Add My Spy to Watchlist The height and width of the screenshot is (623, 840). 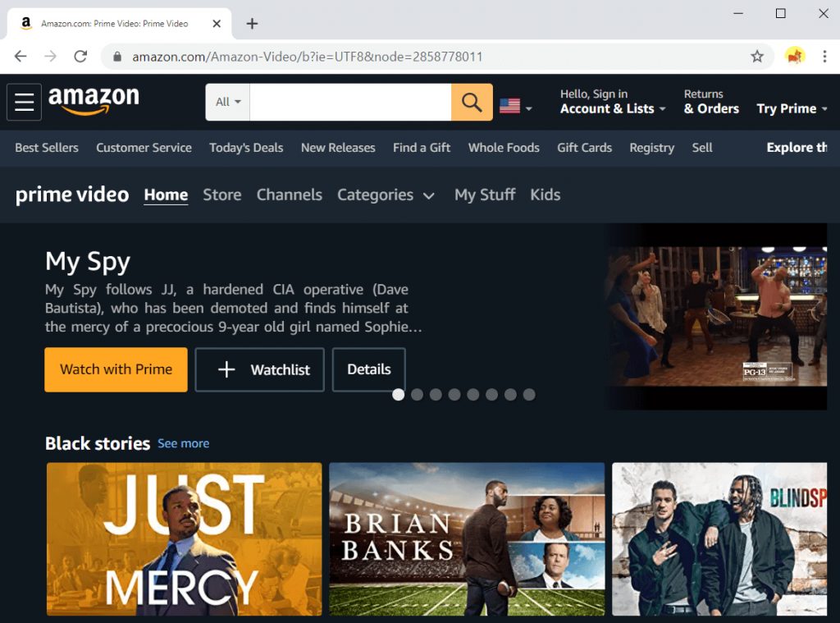pos(260,369)
